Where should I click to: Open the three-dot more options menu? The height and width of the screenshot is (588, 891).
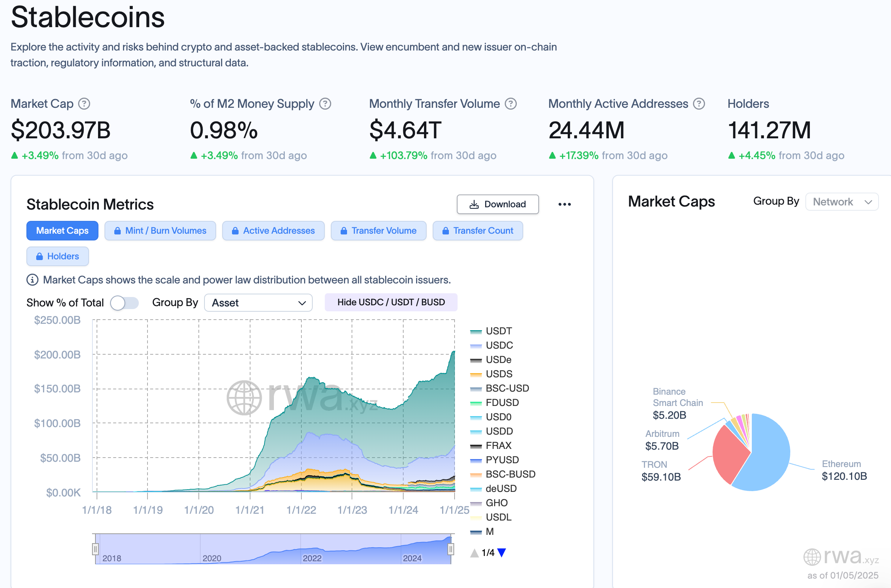[564, 204]
